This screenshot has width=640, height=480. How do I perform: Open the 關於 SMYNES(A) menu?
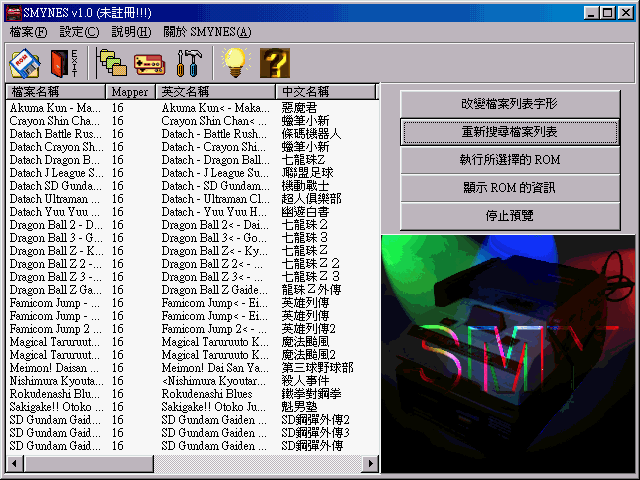(207, 32)
